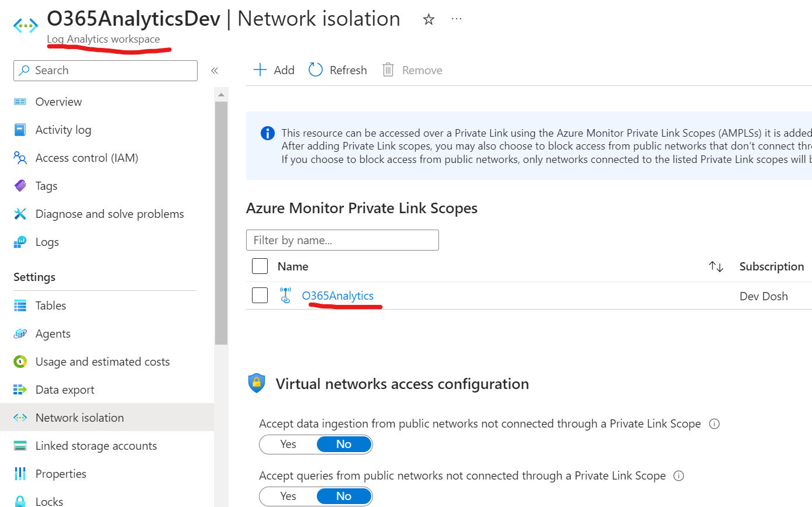Click the sidebar vertical scrollbar thumb

point(221,223)
